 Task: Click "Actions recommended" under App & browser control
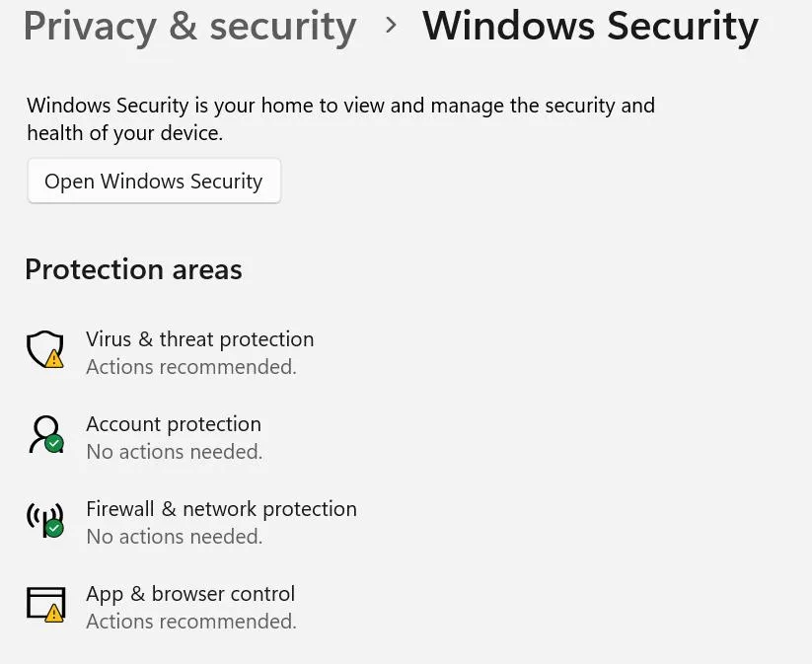tap(191, 622)
